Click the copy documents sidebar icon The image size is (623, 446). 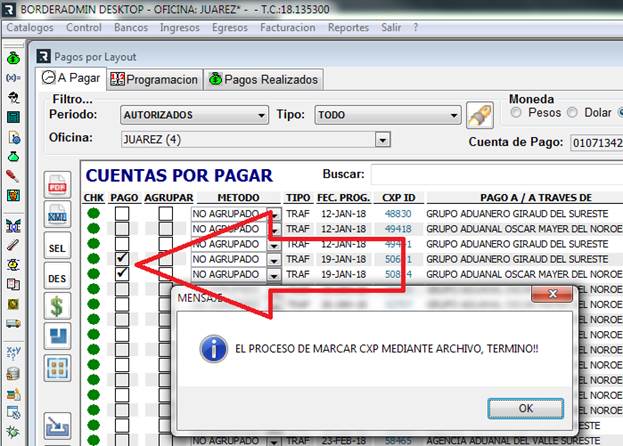click(x=14, y=284)
